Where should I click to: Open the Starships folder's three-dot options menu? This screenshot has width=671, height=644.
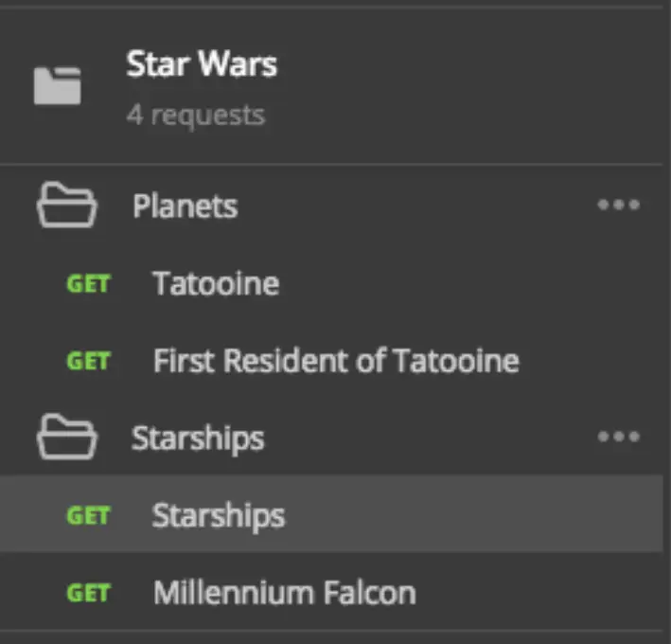(618, 437)
